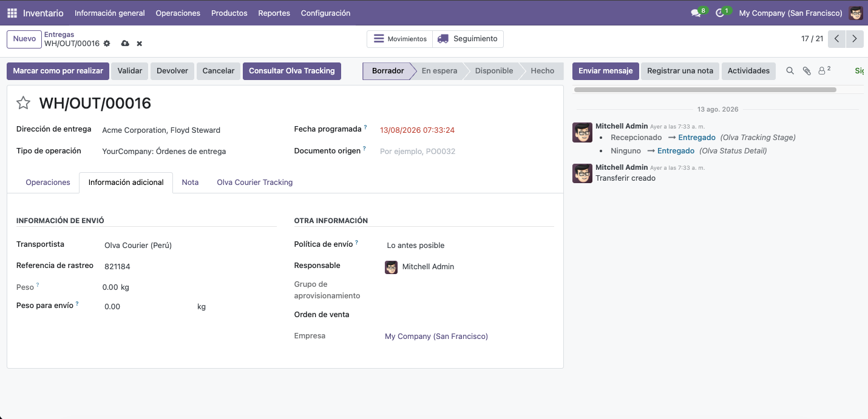Go to the next record arrow

(855, 39)
